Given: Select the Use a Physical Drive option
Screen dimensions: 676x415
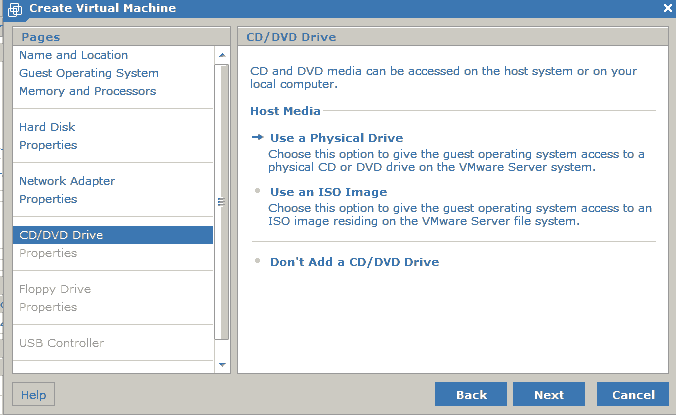Looking at the screenshot, I should click(x=336, y=138).
